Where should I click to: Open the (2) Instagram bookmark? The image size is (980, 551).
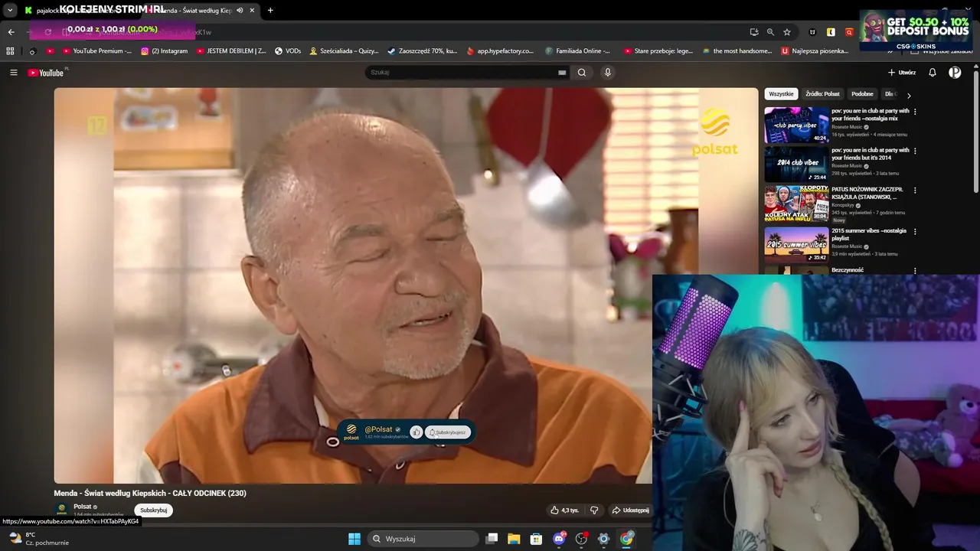pyautogui.click(x=164, y=51)
